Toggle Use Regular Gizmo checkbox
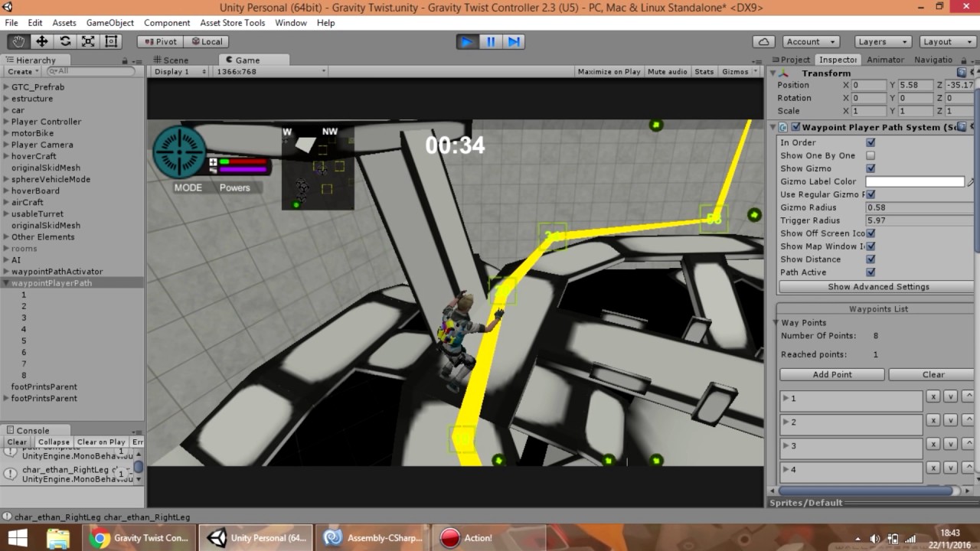 tap(871, 194)
